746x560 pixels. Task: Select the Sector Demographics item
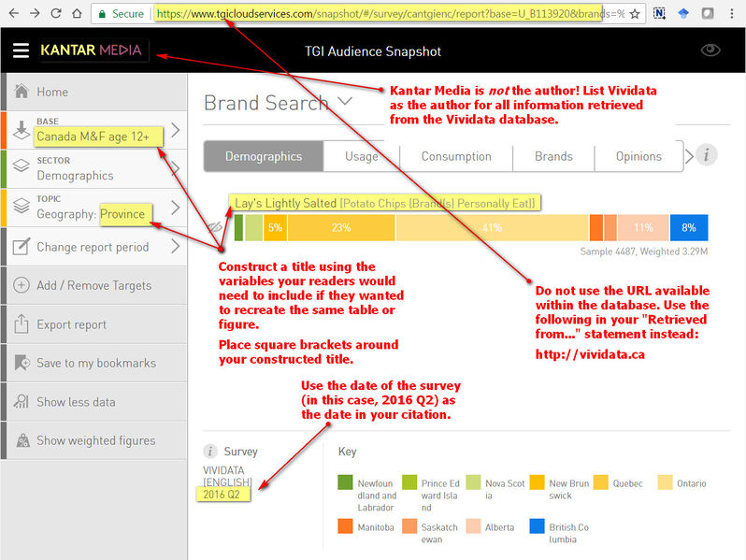coord(75,168)
